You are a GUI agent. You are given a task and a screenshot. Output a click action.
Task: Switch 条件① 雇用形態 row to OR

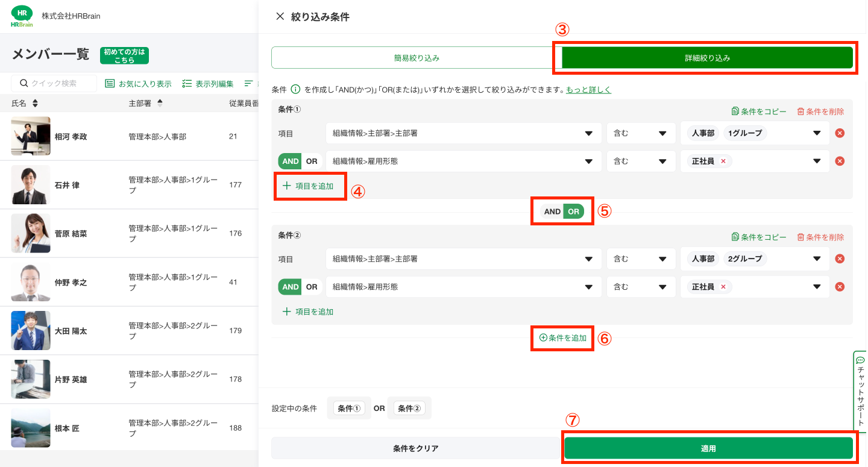(x=311, y=161)
